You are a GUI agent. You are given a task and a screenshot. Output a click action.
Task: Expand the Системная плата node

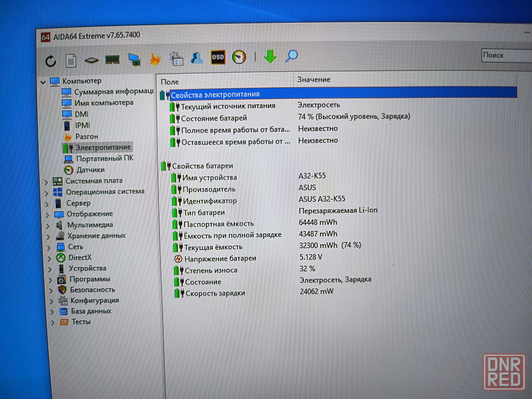pyautogui.click(x=46, y=182)
